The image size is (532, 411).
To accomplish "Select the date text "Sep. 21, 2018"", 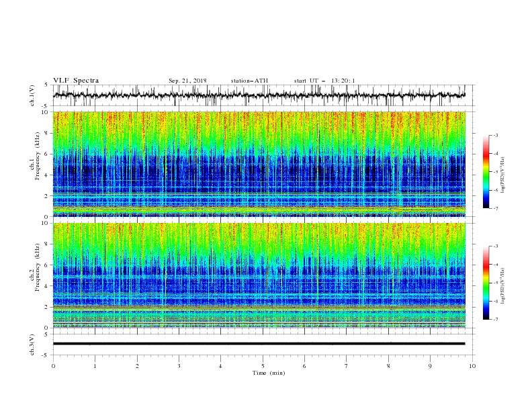I will pyautogui.click(x=187, y=81).
